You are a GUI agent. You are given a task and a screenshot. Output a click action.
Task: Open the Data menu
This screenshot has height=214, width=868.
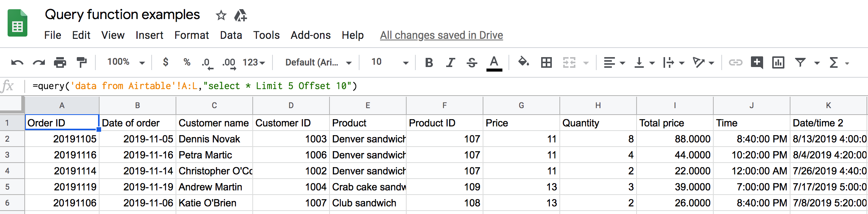pyautogui.click(x=231, y=35)
